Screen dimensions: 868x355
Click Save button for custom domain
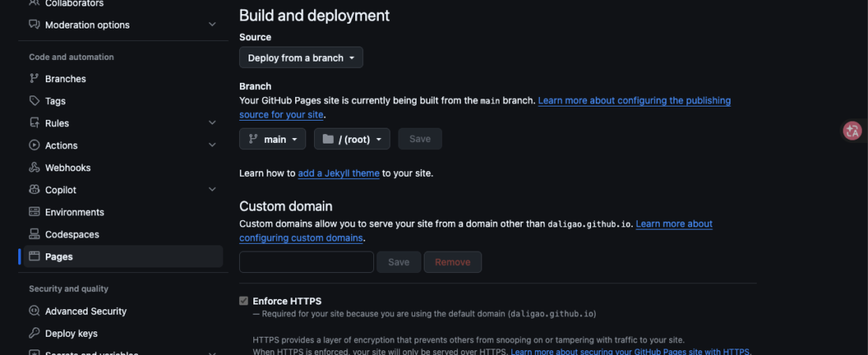(x=398, y=262)
